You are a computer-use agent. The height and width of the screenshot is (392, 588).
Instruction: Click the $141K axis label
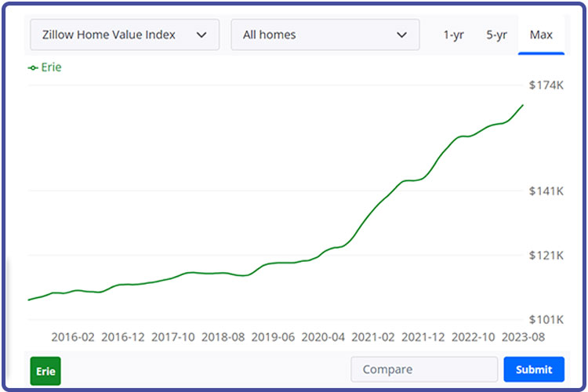click(546, 191)
